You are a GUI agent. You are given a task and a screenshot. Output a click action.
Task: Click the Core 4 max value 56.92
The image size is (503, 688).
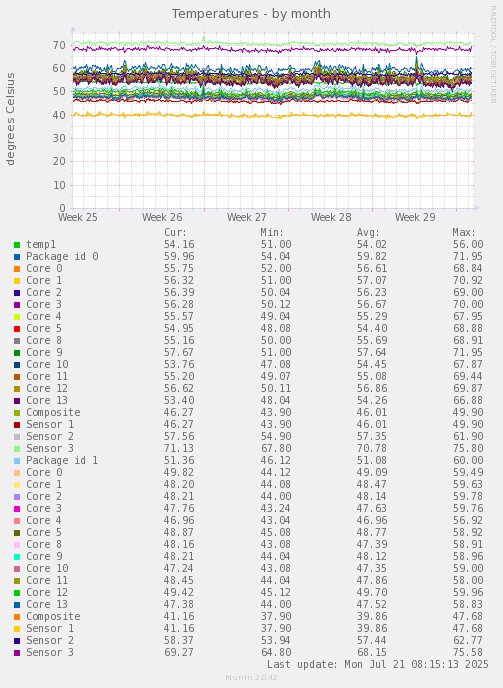468,520
